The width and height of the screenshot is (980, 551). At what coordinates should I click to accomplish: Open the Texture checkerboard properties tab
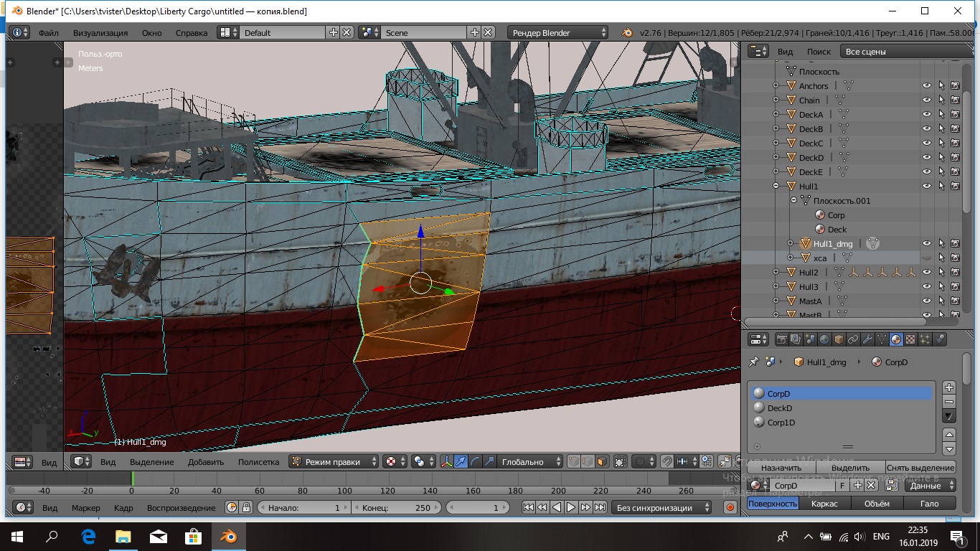(910, 339)
